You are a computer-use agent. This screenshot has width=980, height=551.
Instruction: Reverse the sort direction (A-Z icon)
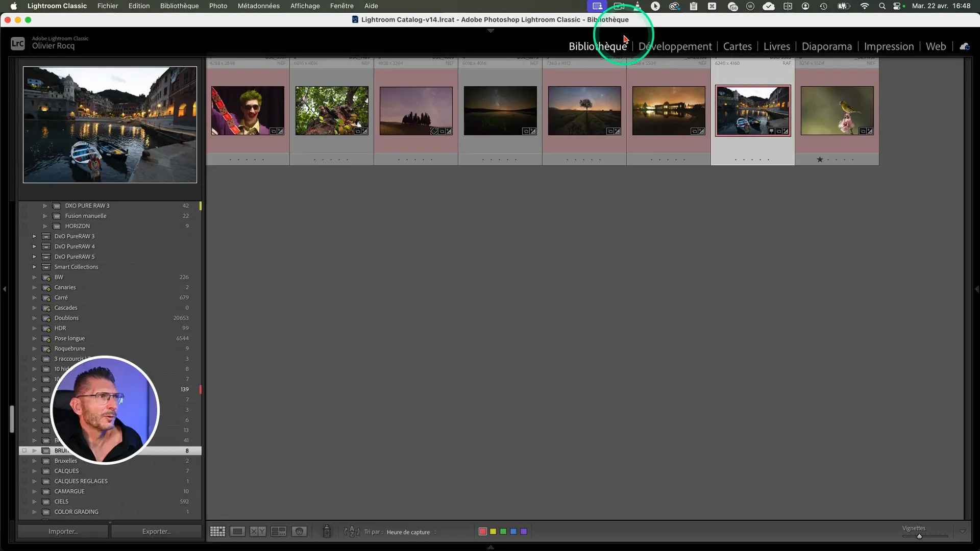352,532
